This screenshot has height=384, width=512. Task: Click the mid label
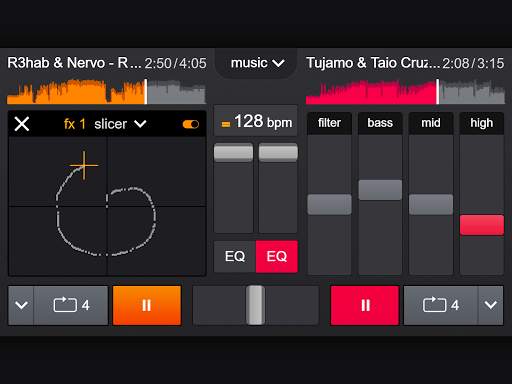[431, 123]
